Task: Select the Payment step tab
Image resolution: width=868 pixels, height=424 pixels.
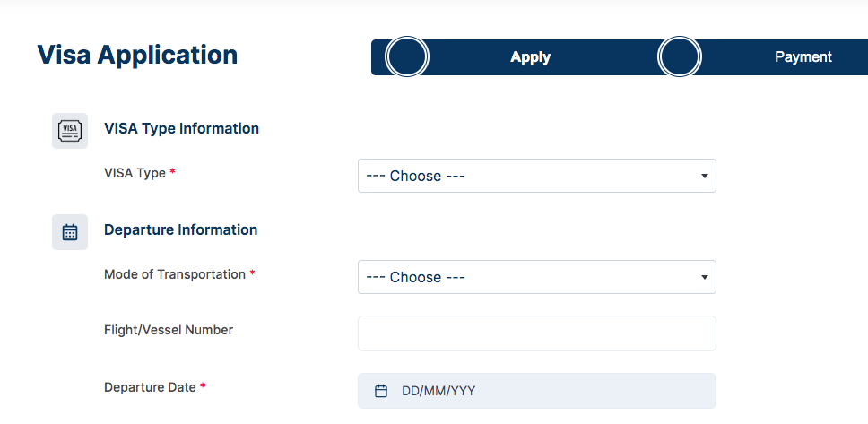Action: (803, 57)
